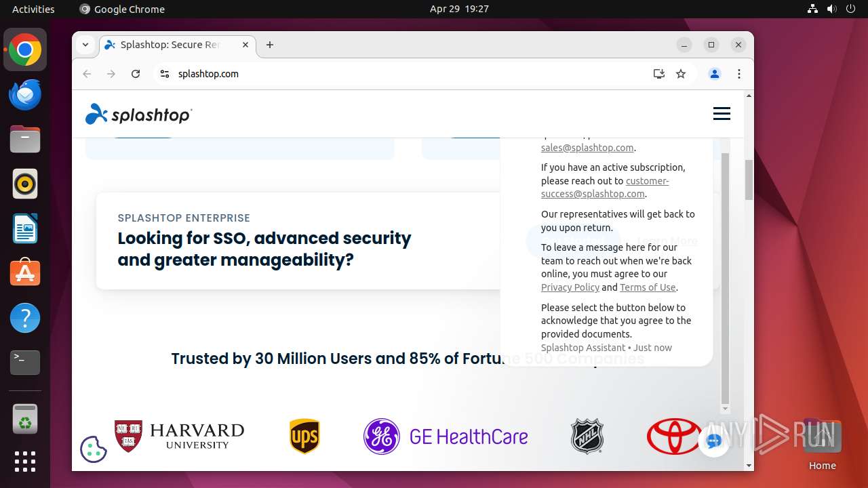
Task: Open power menu icon
Action: [851, 9]
